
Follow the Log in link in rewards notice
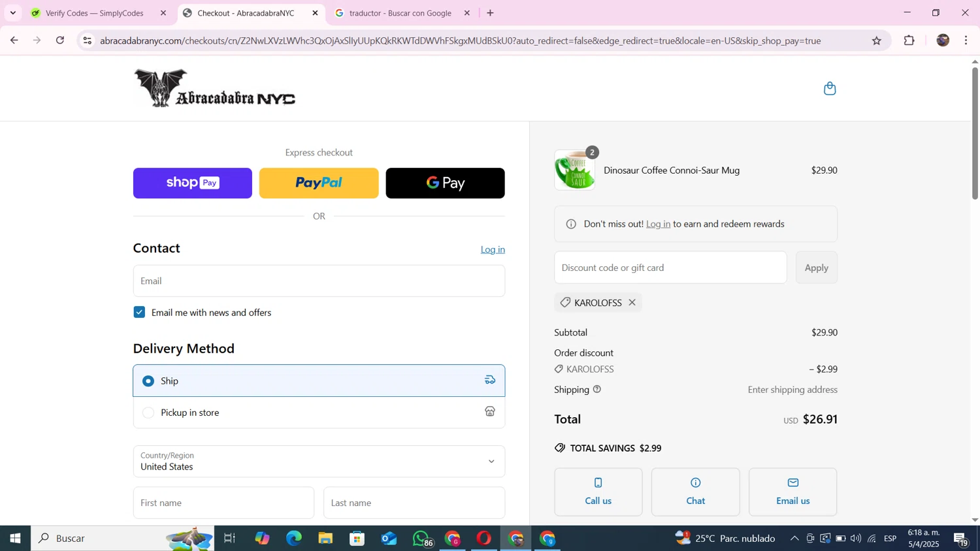tap(658, 224)
